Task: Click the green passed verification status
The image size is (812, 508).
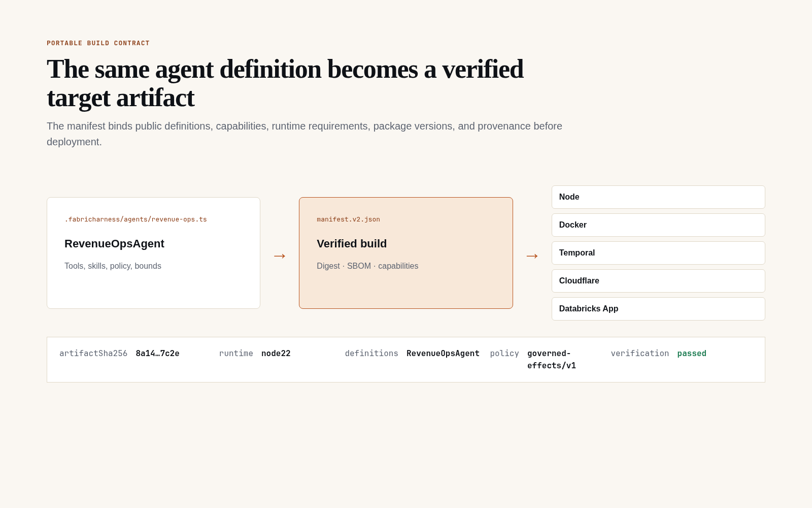Action: (x=692, y=354)
